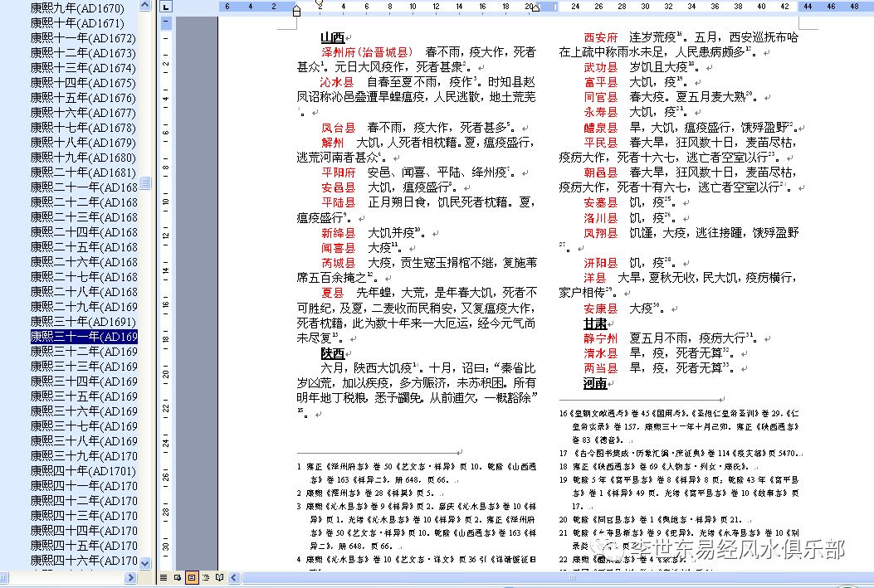
Task: Jump to 康熙三十年(AD1691) heading
Action: point(82,321)
